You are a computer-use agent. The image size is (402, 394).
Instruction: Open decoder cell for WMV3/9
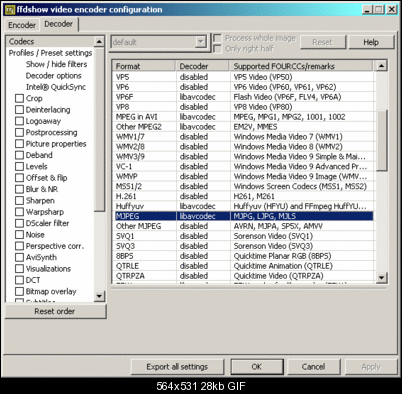[203, 157]
